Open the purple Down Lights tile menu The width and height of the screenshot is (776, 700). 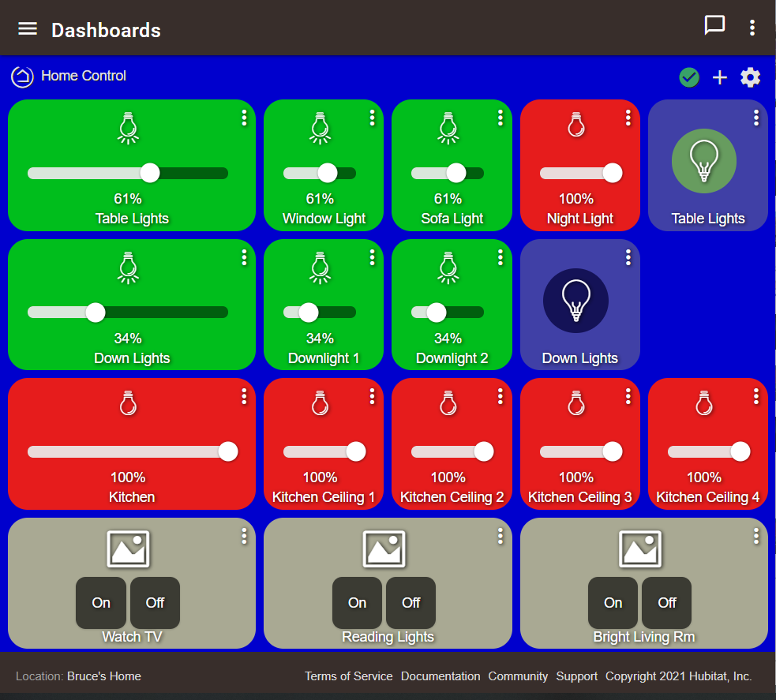pyautogui.click(x=628, y=257)
